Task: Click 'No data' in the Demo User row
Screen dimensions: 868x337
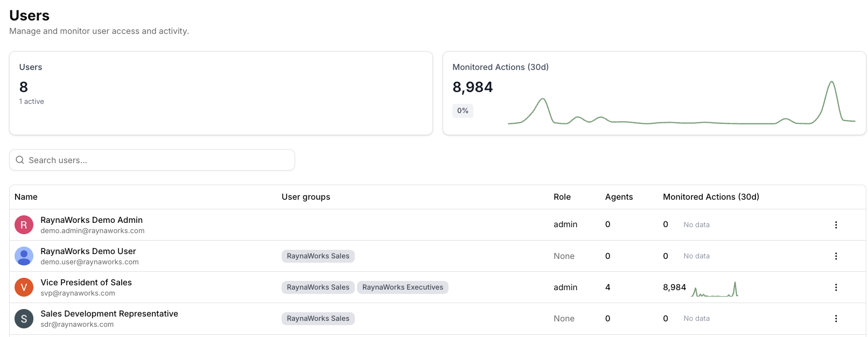Action: 697,256
